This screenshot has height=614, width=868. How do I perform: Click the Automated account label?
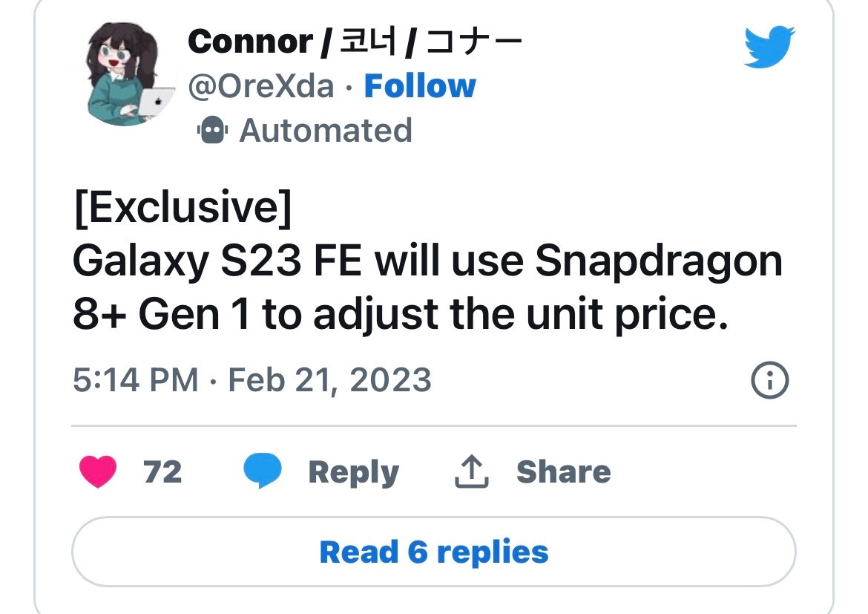tap(326, 131)
